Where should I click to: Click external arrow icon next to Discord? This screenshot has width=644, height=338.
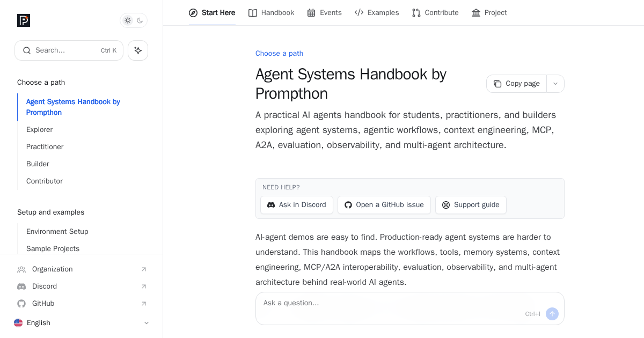[x=144, y=286]
